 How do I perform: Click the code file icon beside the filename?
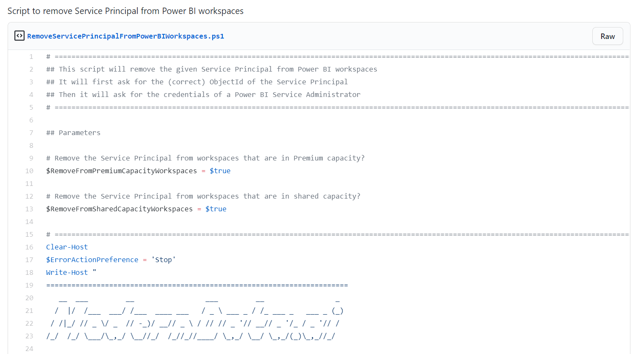(x=19, y=36)
